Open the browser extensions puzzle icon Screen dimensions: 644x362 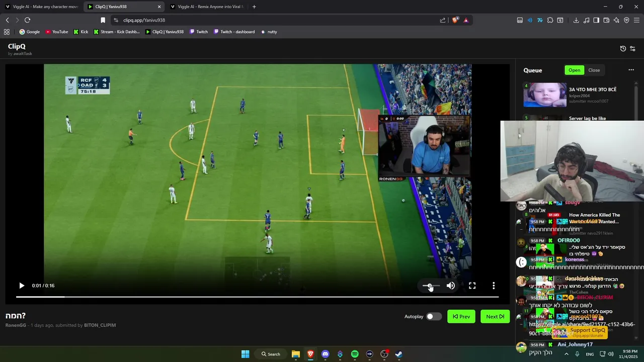[x=550, y=20]
